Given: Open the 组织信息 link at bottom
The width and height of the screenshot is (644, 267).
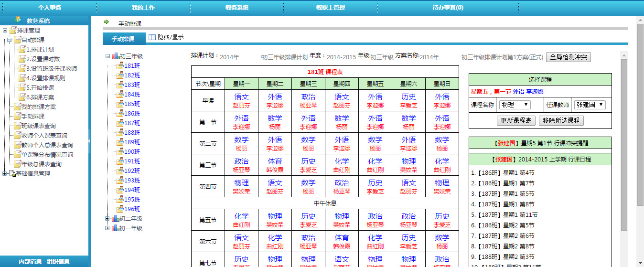Looking at the screenshot, I should pyautogui.click(x=58, y=262).
